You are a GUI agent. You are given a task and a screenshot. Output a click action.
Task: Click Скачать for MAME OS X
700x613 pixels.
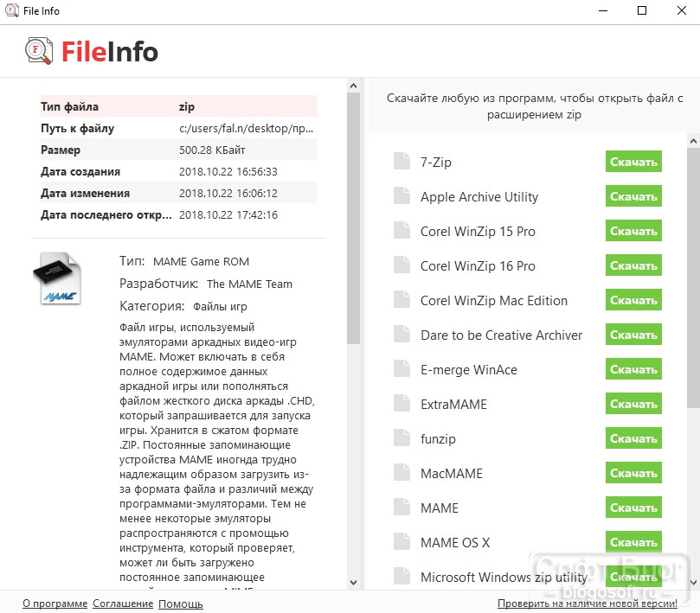click(x=633, y=542)
